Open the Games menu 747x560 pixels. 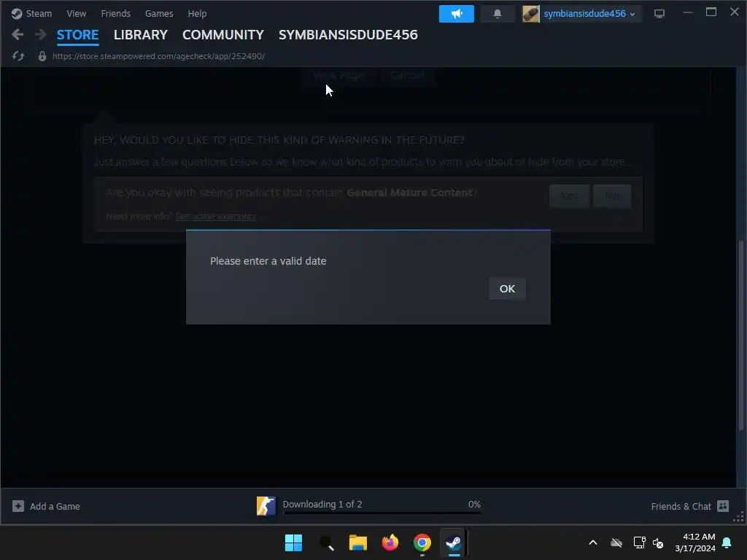pyautogui.click(x=159, y=13)
